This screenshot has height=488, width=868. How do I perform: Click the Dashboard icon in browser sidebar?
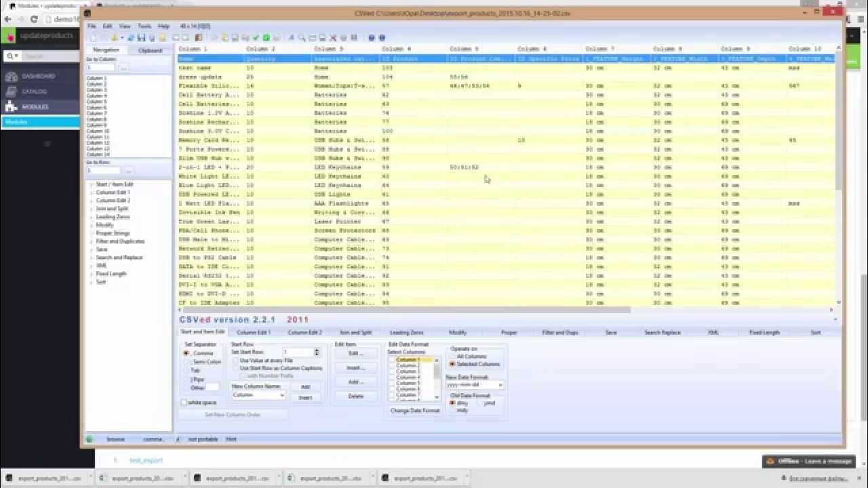click(x=11, y=76)
